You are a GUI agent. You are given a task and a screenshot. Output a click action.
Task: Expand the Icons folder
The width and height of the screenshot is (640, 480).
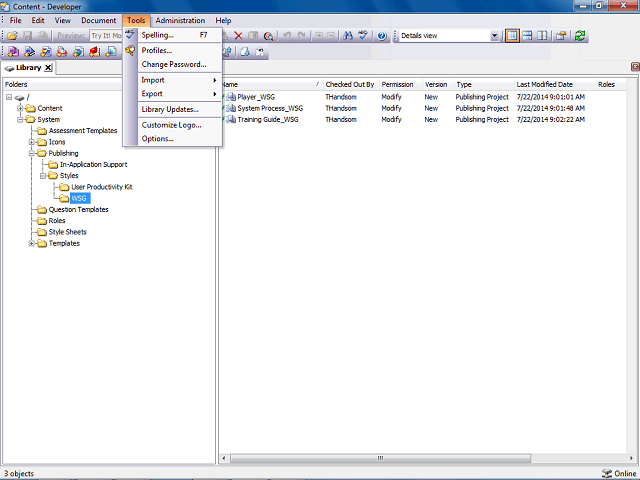click(x=31, y=142)
